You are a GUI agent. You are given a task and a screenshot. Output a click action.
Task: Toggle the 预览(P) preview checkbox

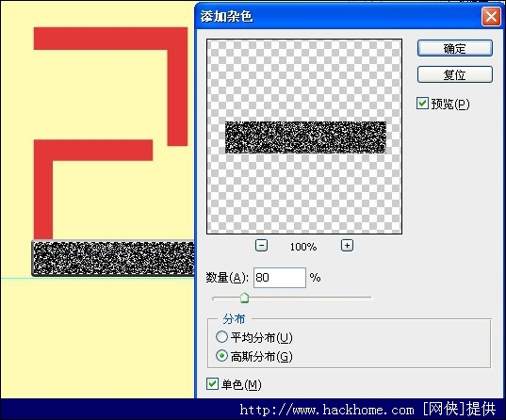(422, 104)
